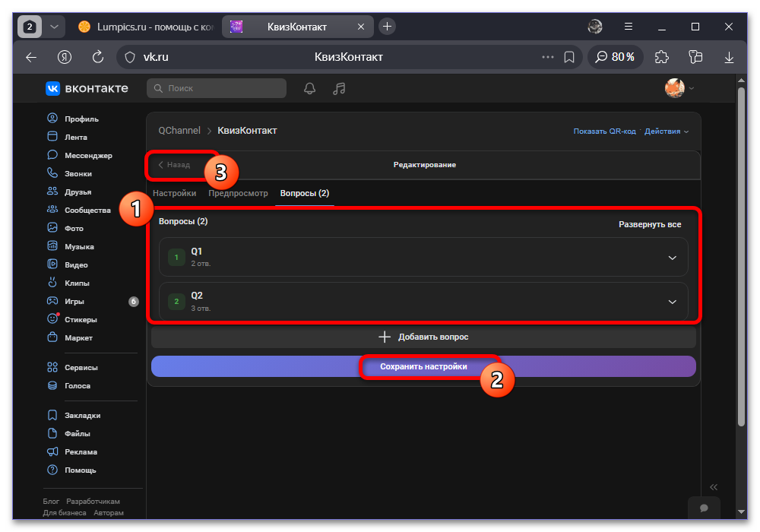This screenshot has width=760, height=532.
Task: Open the music note player icon
Action: [339, 88]
